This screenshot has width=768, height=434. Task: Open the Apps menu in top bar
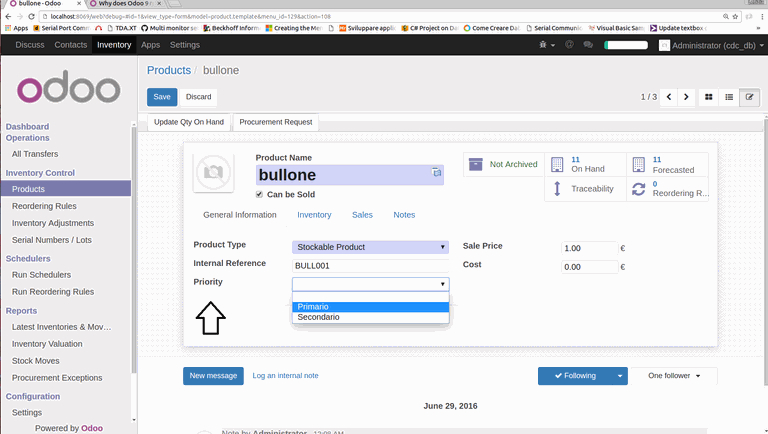pyautogui.click(x=150, y=45)
